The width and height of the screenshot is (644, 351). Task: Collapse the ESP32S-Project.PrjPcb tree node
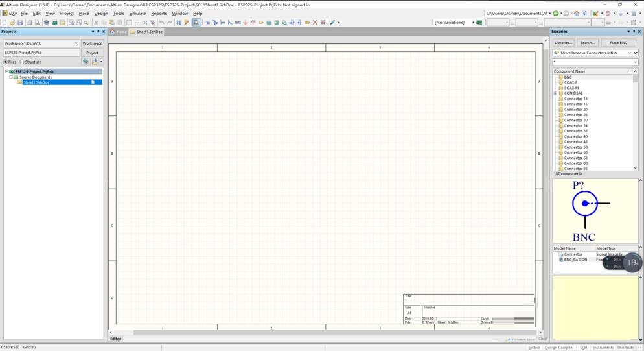click(6, 71)
